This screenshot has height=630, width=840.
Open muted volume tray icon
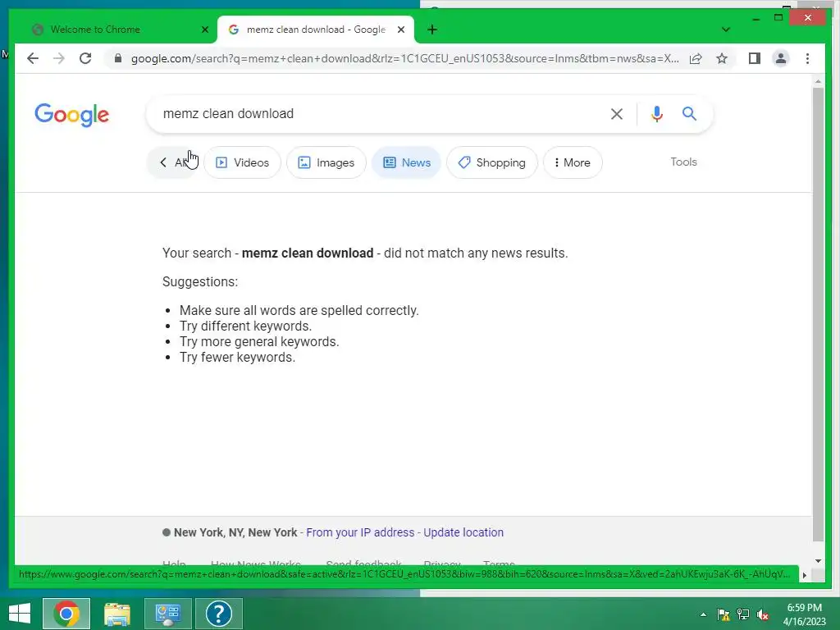(x=763, y=614)
